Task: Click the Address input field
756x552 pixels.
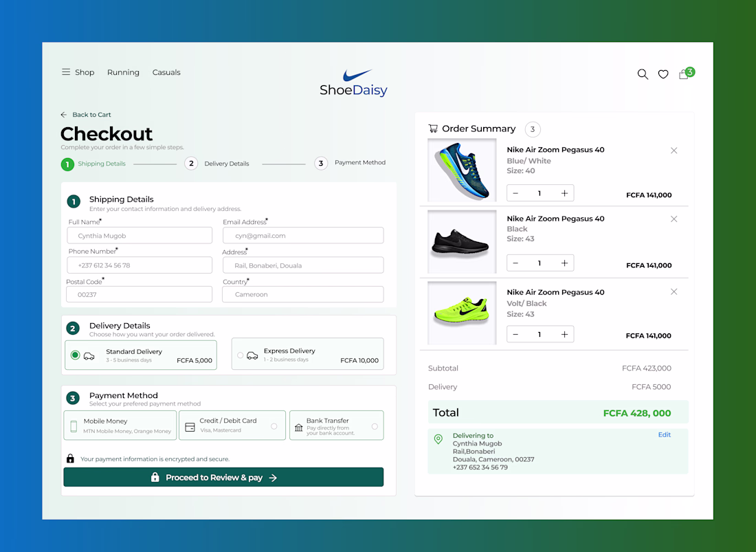Action: 303,265
